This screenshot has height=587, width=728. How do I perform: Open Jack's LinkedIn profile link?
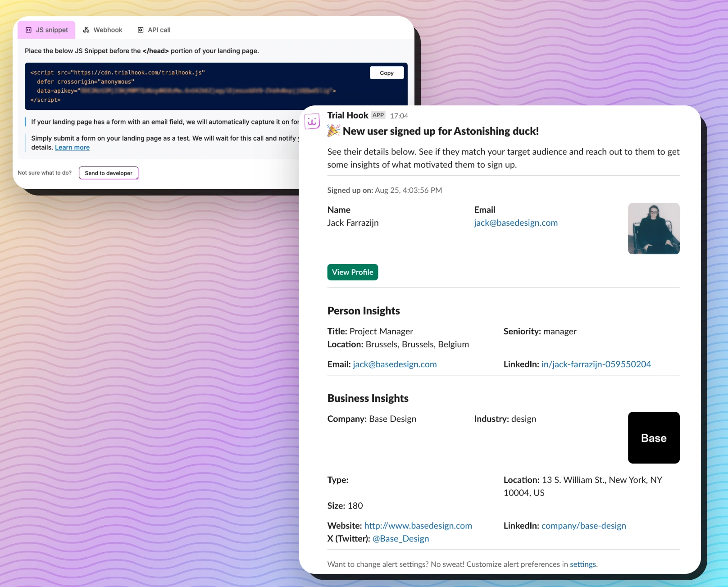(x=596, y=364)
